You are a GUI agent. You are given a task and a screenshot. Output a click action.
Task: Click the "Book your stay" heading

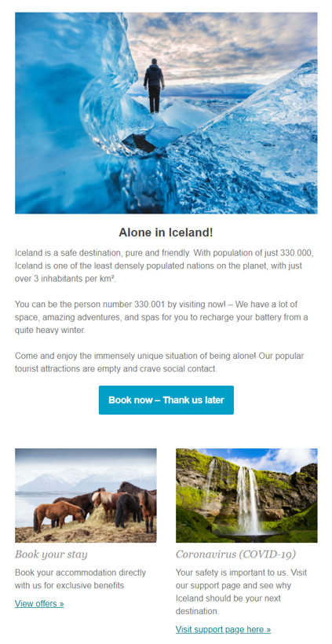[x=51, y=554]
